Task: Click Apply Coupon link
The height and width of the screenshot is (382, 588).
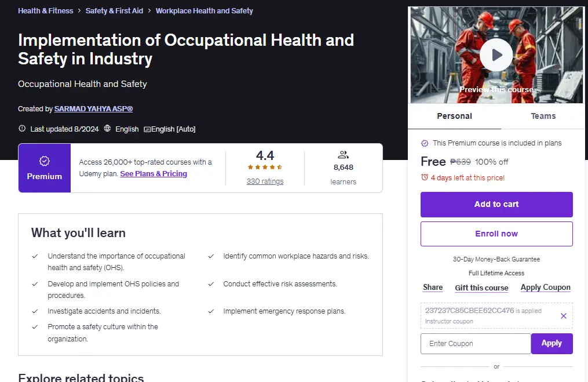Action: click(545, 288)
